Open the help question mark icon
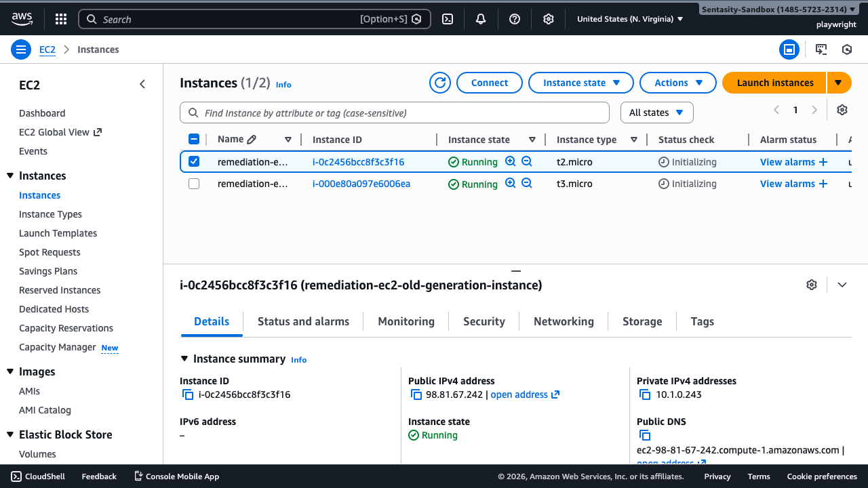This screenshot has height=488, width=868. [x=514, y=18]
